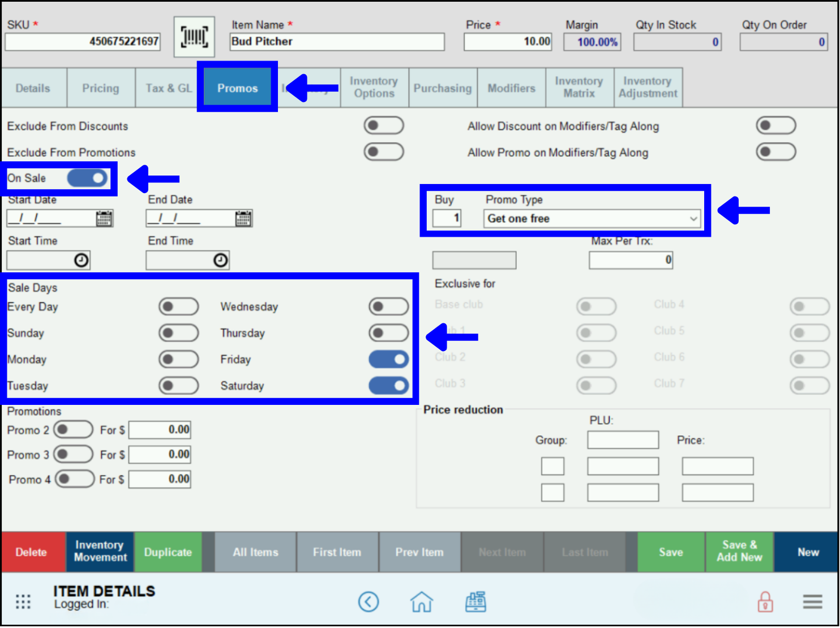Open the hamburger menu icon

click(813, 602)
